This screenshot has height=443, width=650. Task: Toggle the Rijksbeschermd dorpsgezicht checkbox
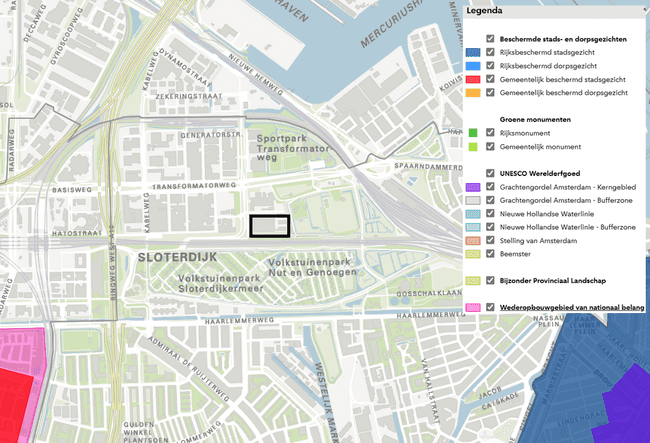pyautogui.click(x=490, y=65)
